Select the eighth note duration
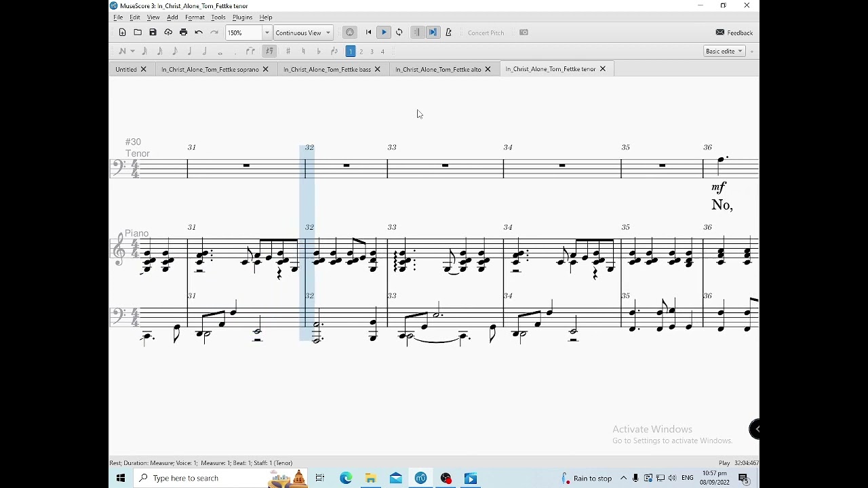Image resolution: width=868 pixels, height=488 pixels. [175, 51]
